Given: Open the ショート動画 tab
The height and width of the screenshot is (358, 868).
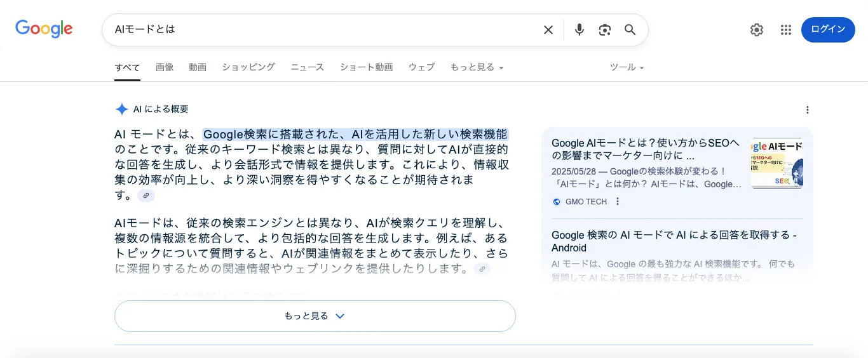Looking at the screenshot, I should (367, 67).
